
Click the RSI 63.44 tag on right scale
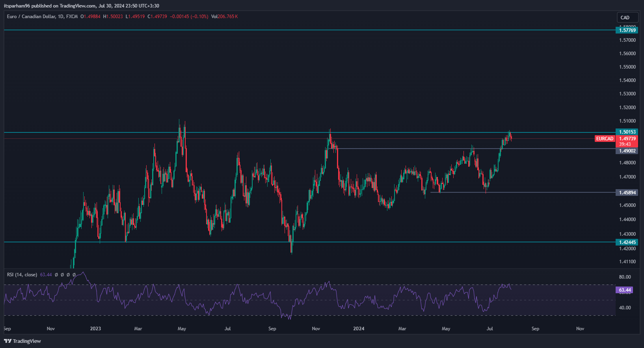pos(625,290)
